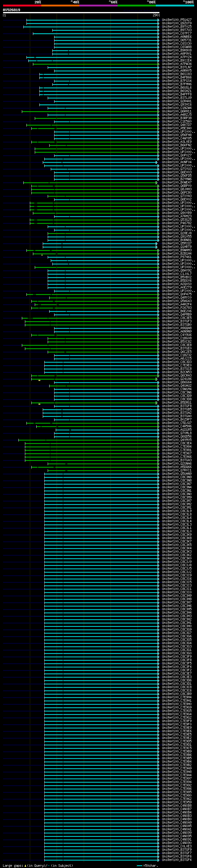Screen dimensions: 197x868
Task: Select hit label UniRef100_Q5MIQ7
Action: coord(177,244)
